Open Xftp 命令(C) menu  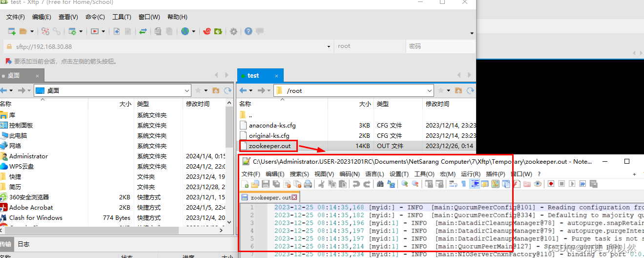point(95,17)
